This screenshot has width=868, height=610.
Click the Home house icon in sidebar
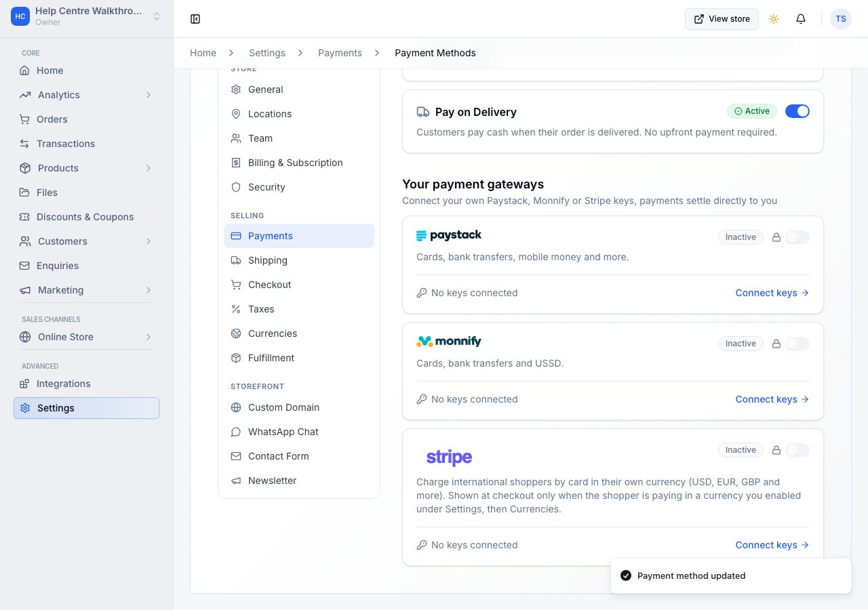24,70
